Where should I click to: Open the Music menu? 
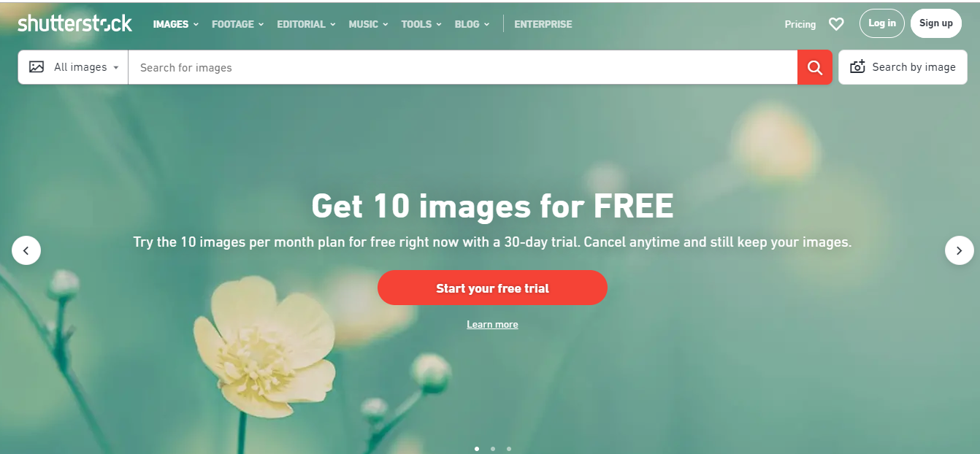[368, 24]
